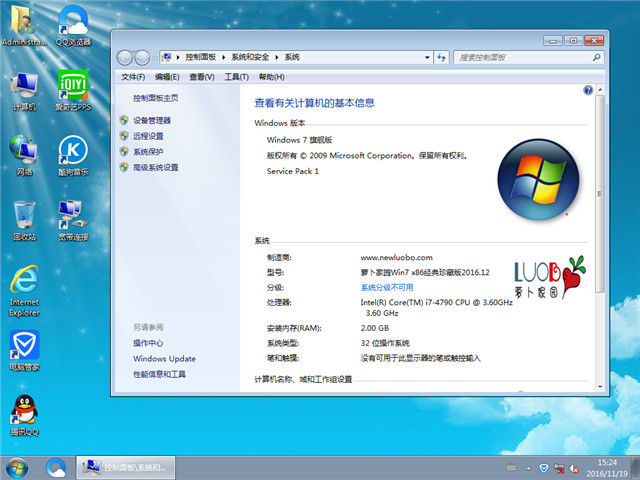Open 操作中心 link
This screenshot has width=640, height=480.
click(148, 343)
